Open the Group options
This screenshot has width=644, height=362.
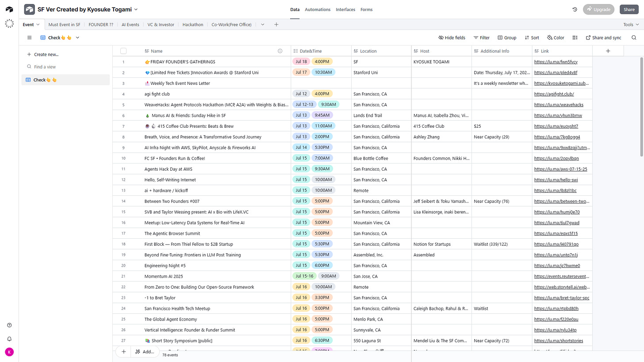pos(507,38)
